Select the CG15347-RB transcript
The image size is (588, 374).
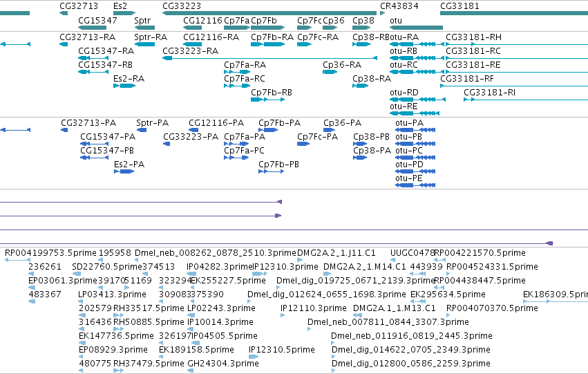pyautogui.click(x=106, y=65)
